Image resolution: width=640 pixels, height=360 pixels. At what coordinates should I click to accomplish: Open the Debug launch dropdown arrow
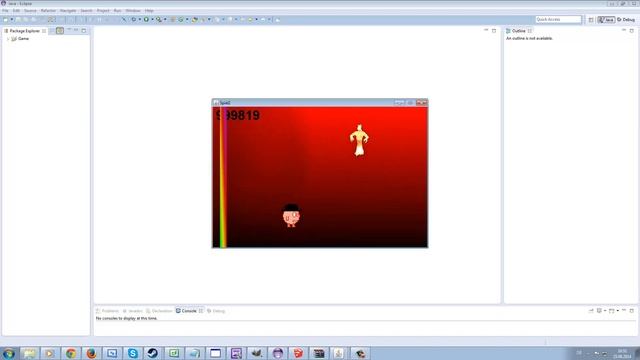click(140, 20)
